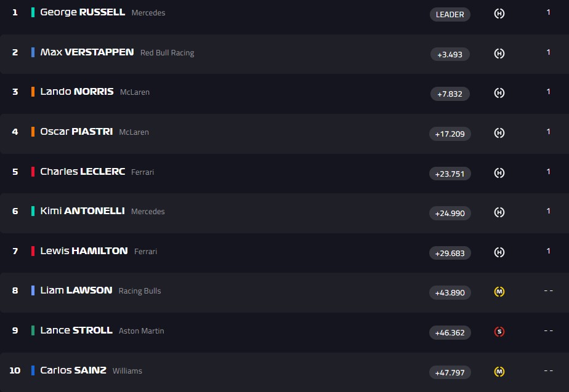Click Oscar Piastri's hard tyre icon

click(499, 133)
